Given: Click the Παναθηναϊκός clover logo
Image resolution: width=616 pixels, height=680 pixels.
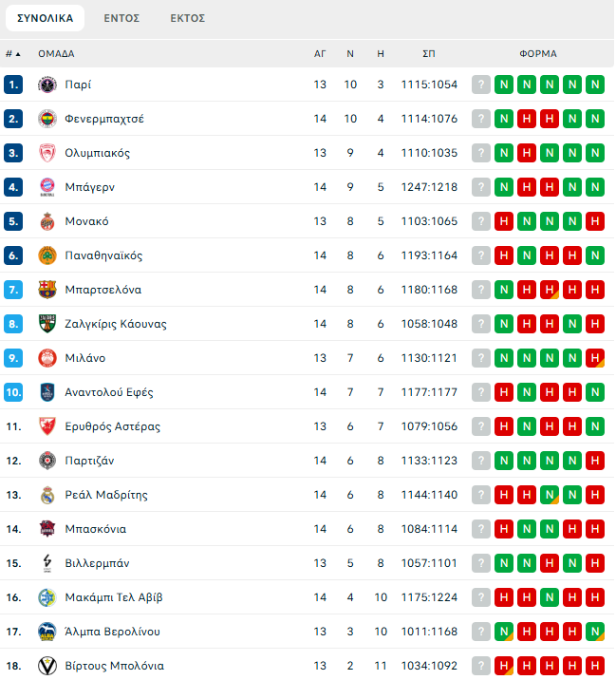Looking at the screenshot, I should 47,255.
